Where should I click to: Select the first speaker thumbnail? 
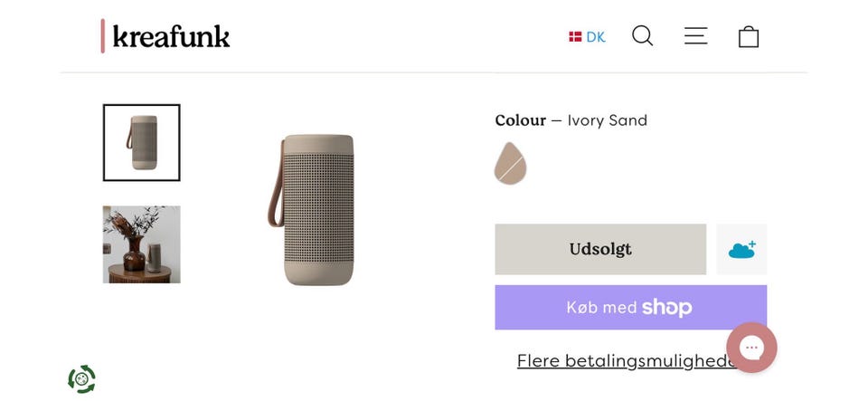point(142,143)
